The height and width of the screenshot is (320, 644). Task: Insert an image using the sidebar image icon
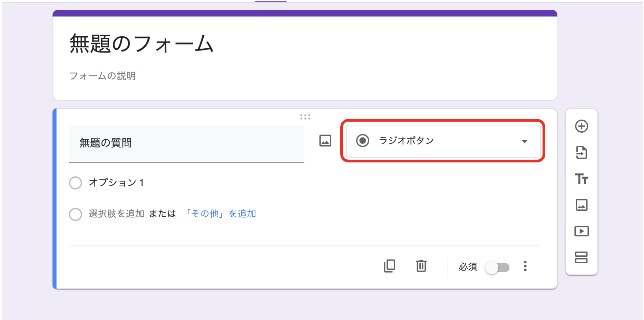pos(582,205)
